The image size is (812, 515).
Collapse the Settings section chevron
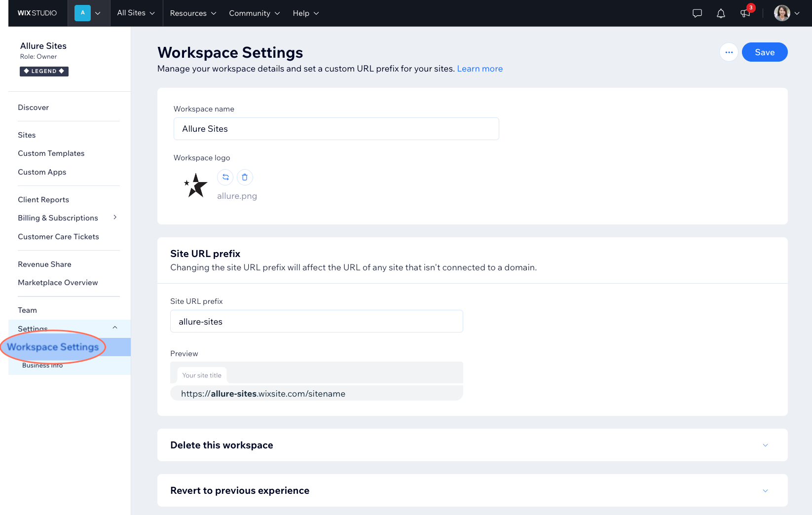click(115, 328)
